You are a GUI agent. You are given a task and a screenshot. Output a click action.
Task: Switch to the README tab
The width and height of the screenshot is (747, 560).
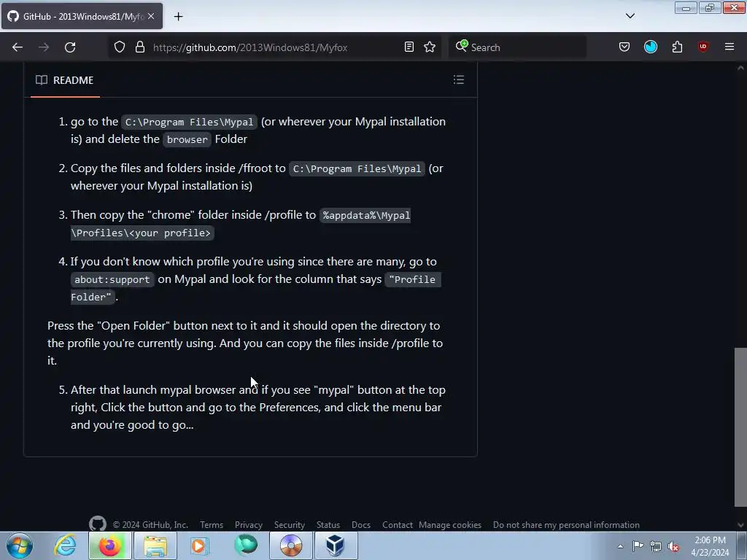(x=65, y=80)
